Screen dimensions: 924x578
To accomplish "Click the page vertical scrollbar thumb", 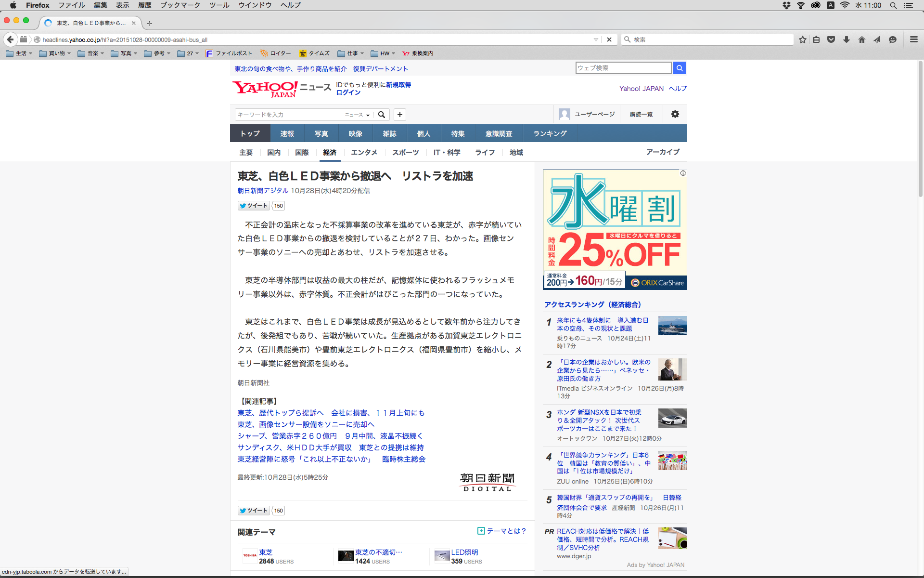I will (920, 130).
